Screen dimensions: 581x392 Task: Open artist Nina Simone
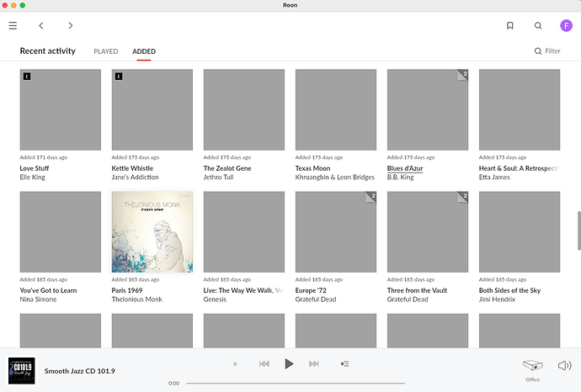(x=39, y=299)
